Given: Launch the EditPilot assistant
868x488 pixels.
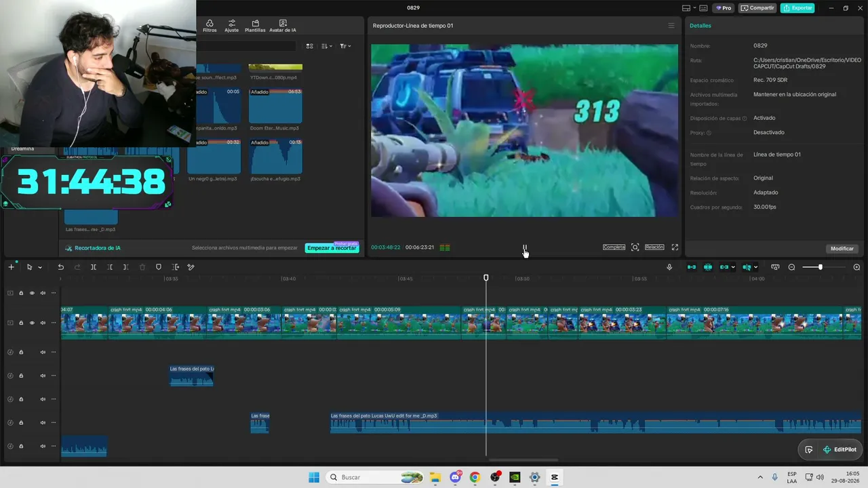Looking at the screenshot, I should coord(840,449).
